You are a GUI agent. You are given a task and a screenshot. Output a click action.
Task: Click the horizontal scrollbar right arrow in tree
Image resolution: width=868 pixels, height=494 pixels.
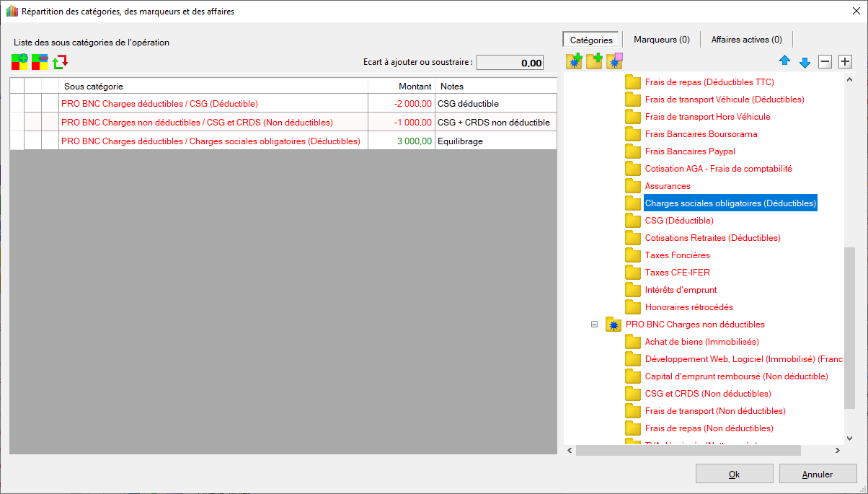pos(837,450)
